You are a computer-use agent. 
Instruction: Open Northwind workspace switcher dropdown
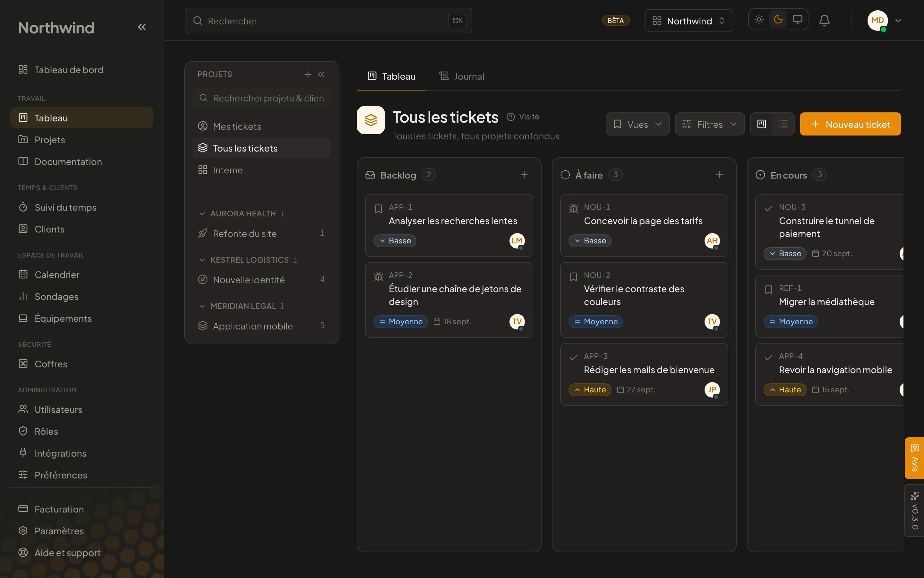click(689, 21)
